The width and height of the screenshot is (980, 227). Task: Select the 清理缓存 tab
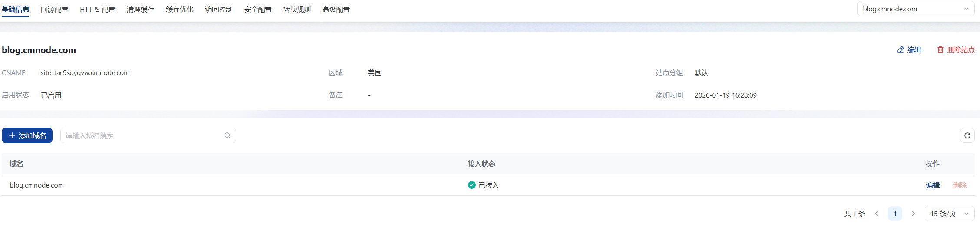[x=140, y=9]
